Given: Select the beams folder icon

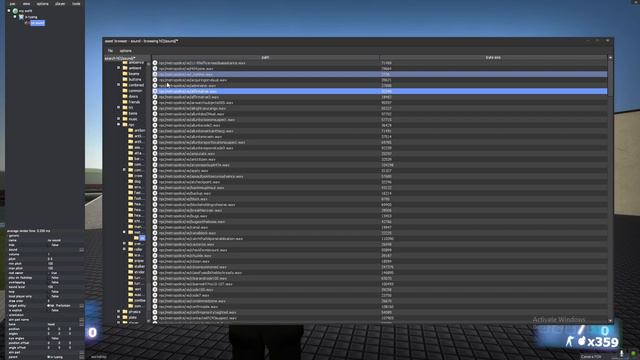Looking at the screenshot, I should (x=125, y=74).
